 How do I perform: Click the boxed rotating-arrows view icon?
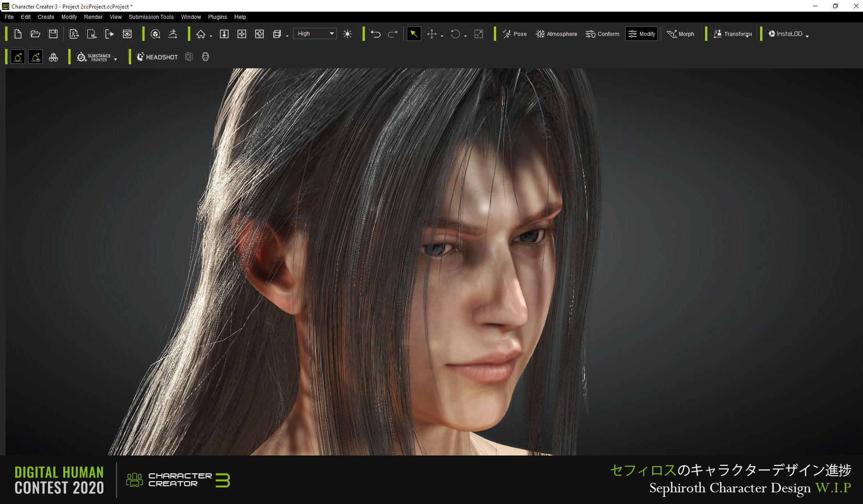pos(259,34)
